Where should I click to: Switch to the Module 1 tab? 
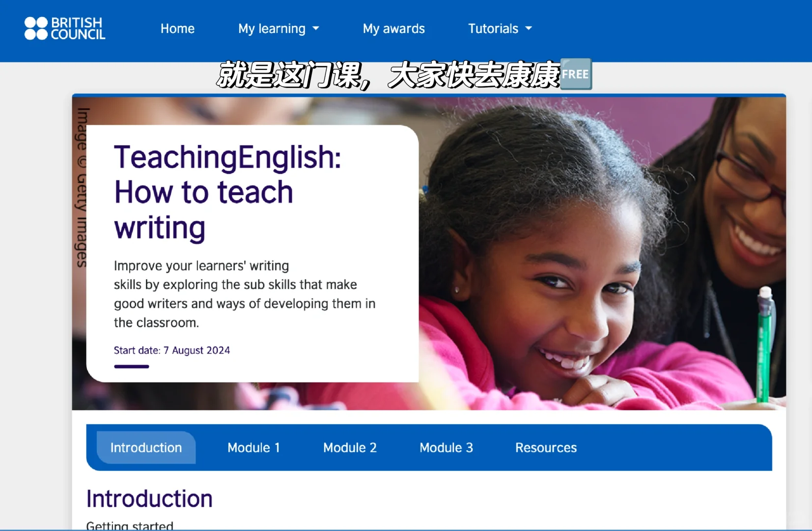tap(253, 447)
